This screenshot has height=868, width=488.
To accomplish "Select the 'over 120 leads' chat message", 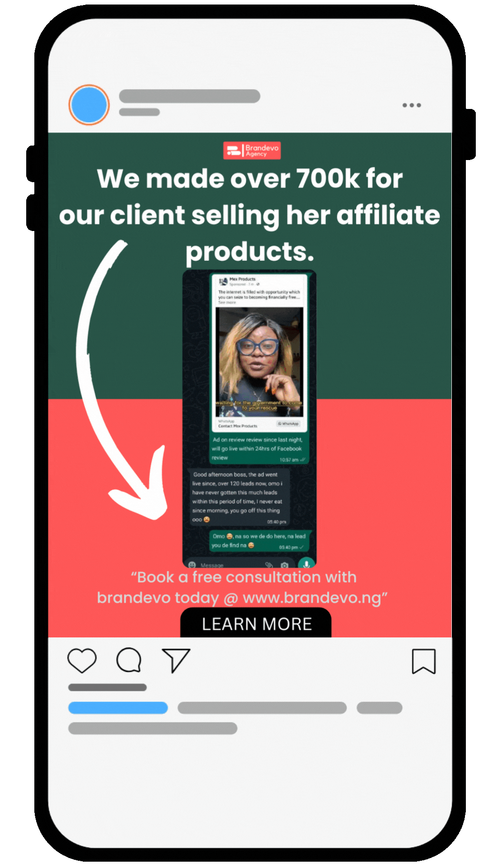I will [239, 497].
